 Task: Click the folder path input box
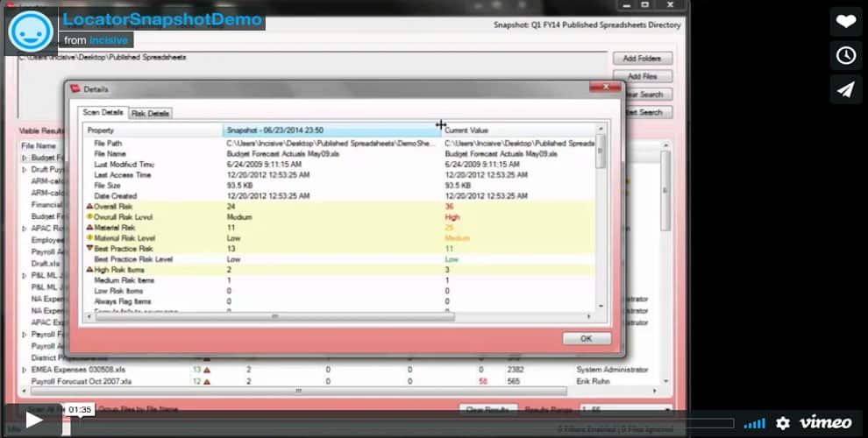313,83
